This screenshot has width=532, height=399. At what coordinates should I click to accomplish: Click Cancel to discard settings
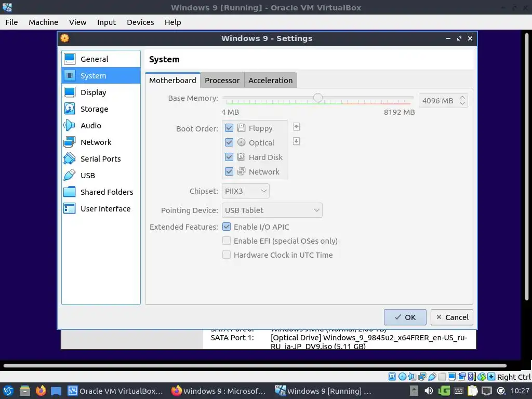(x=452, y=317)
